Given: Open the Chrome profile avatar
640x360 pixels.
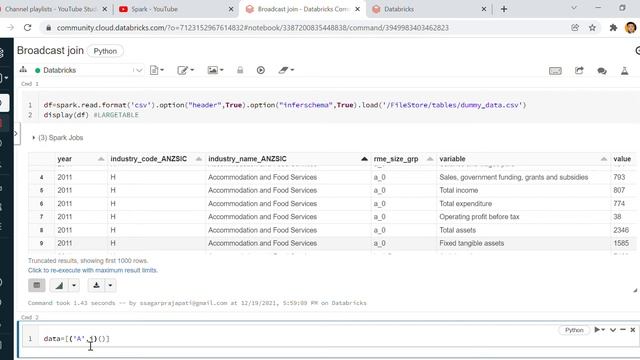Looking at the screenshot, I should [x=631, y=28].
